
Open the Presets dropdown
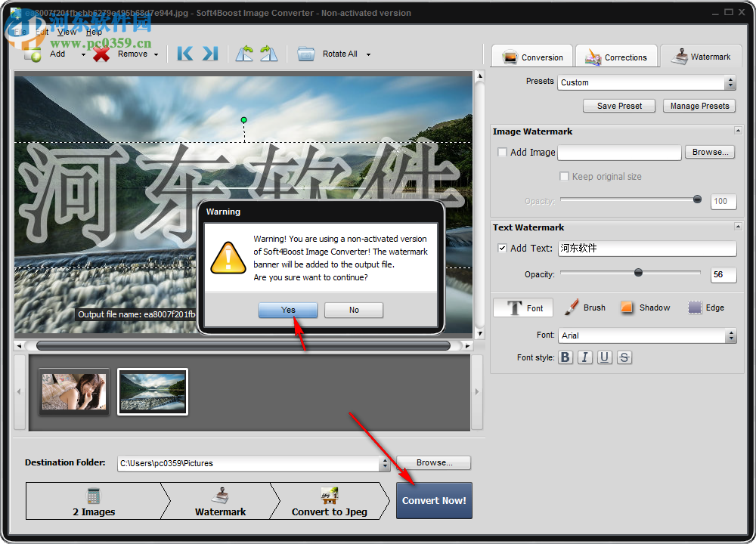[x=730, y=82]
